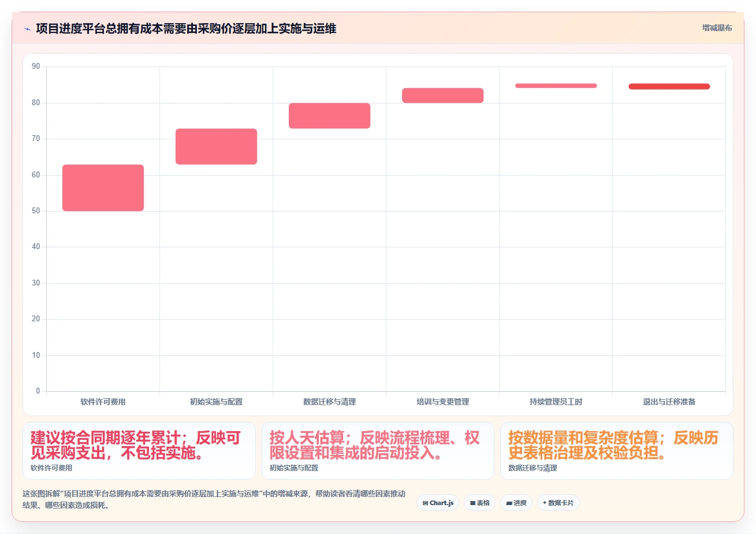Click the 软件许可费用 caption under first card

point(51,468)
